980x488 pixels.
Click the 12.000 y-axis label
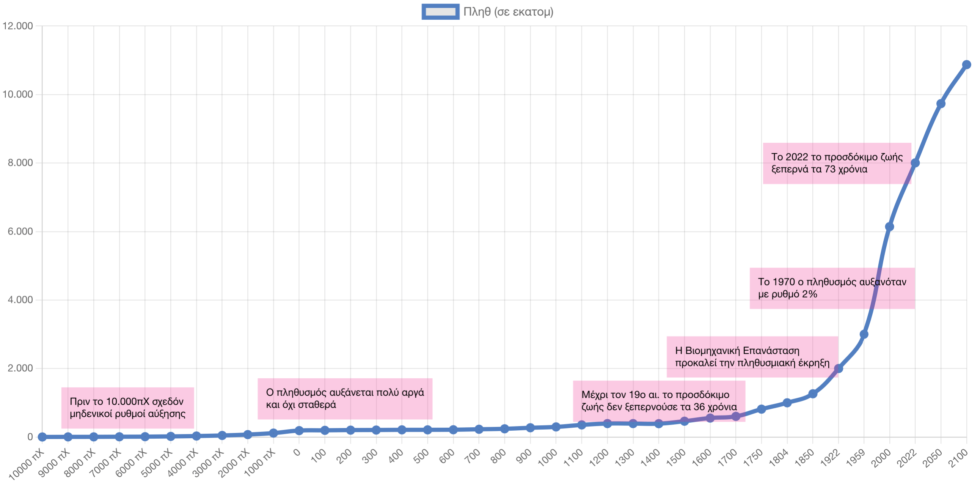coord(18,26)
